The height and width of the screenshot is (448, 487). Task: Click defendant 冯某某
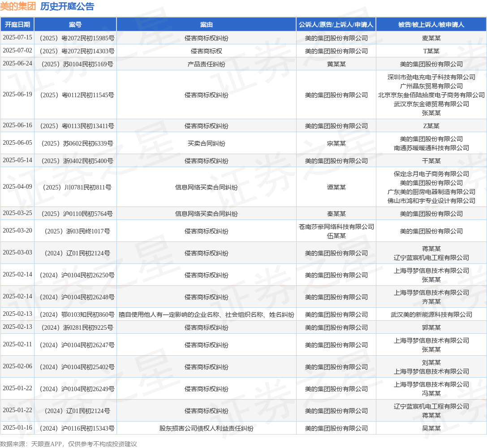pyautogui.click(x=431, y=394)
